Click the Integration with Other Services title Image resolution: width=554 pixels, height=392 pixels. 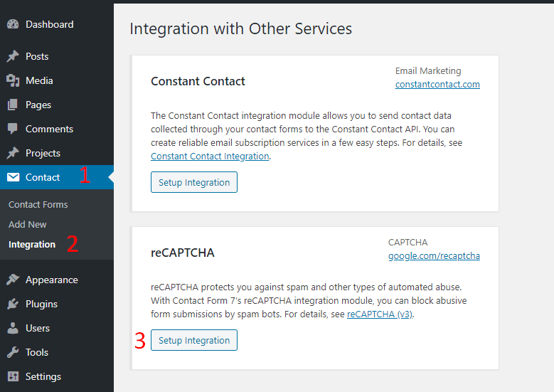(241, 28)
